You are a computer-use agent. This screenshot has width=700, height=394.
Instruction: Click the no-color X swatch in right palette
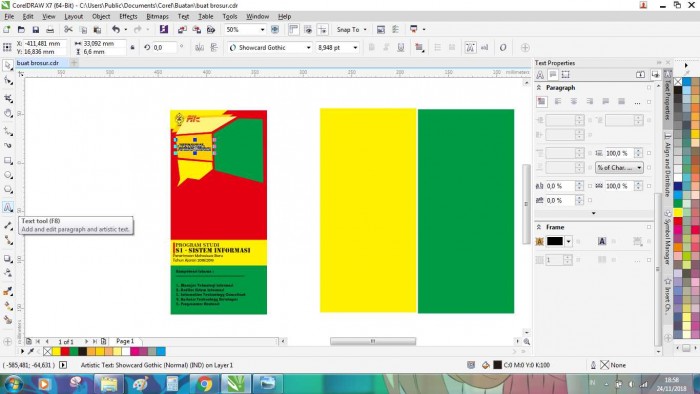coord(678,81)
